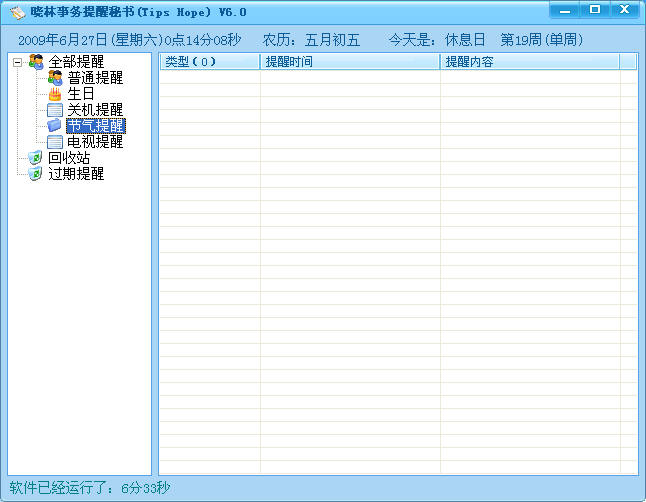Click the 第19周(单周) week label
Screen dimensions: 646x502
click(542, 40)
